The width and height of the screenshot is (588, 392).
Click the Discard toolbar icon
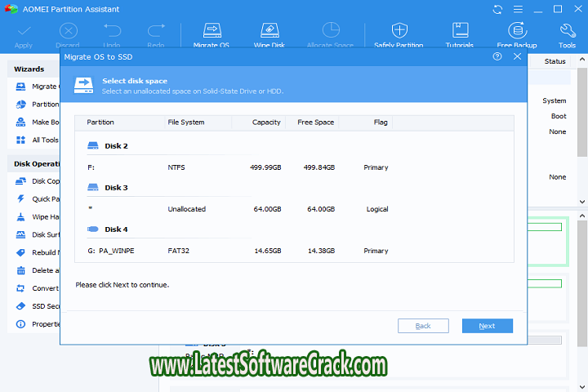coord(69,31)
